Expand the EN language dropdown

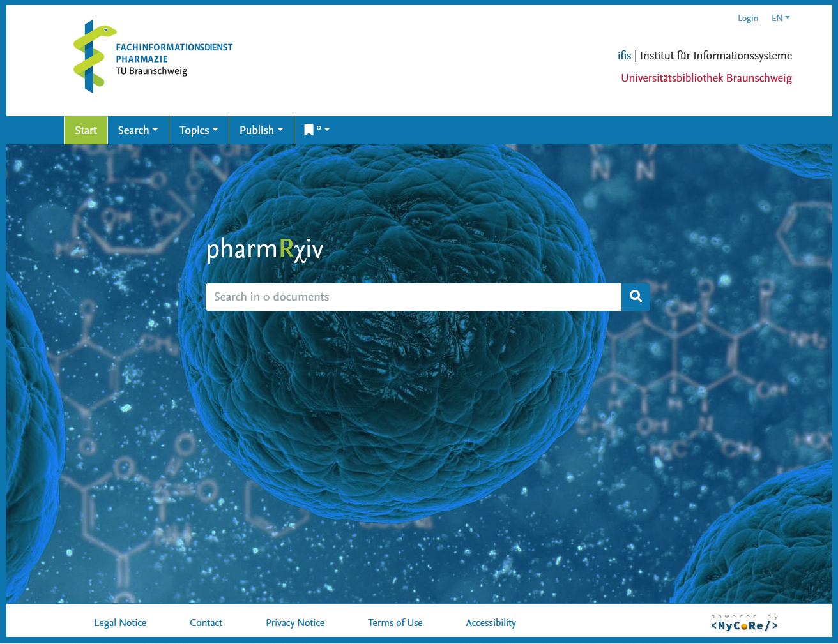(x=780, y=18)
